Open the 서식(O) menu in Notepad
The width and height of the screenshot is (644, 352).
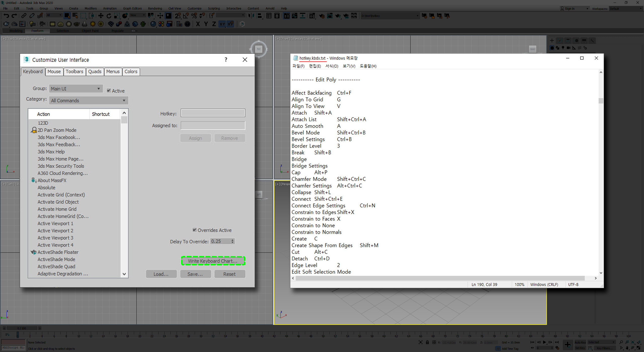tap(332, 66)
